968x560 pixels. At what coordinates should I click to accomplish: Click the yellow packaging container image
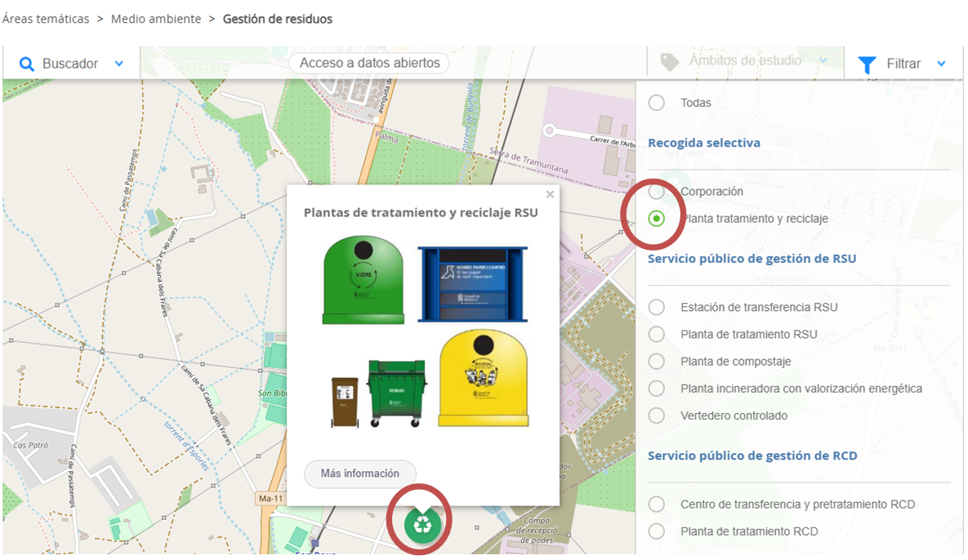point(483,378)
